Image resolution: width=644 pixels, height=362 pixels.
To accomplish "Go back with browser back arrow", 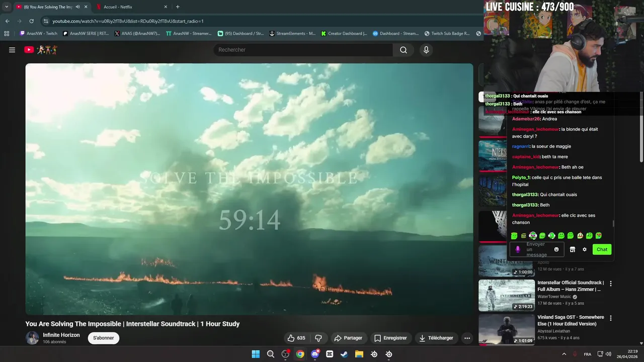I will click(7, 21).
